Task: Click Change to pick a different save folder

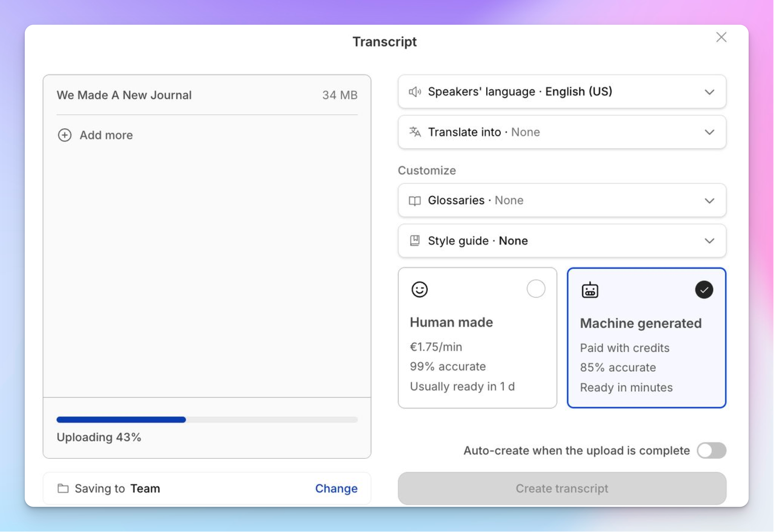Action: pos(336,488)
